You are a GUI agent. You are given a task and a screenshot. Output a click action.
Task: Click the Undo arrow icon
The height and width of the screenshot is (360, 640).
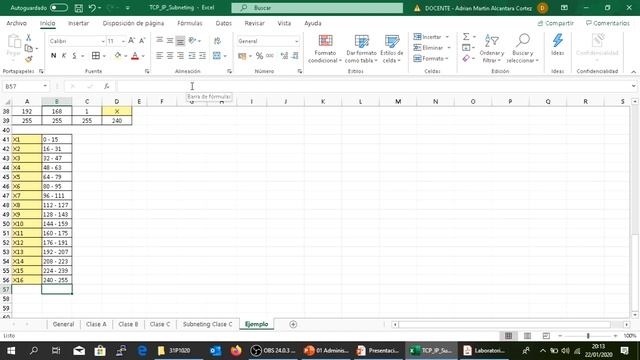pyautogui.click(x=92, y=8)
